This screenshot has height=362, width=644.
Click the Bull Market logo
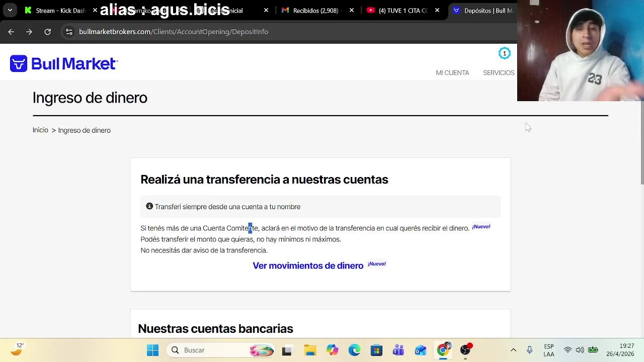(63, 64)
